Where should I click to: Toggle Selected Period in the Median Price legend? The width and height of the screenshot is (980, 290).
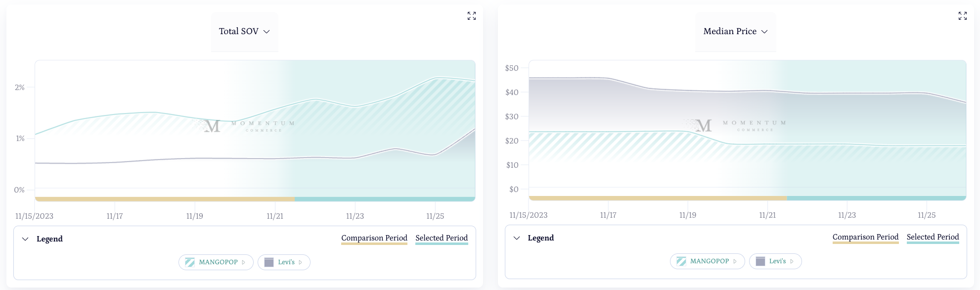pyautogui.click(x=933, y=237)
